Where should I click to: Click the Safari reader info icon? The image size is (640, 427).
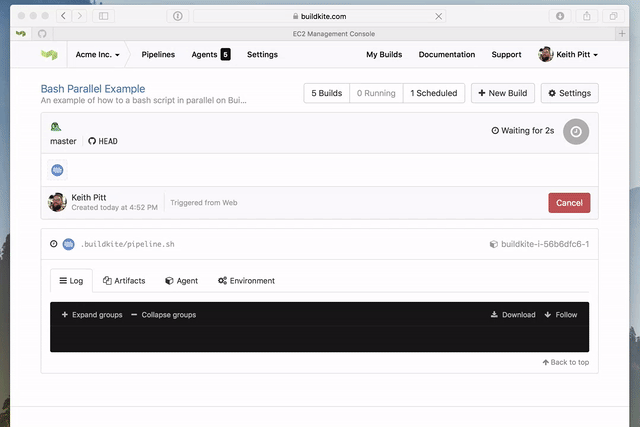click(x=178, y=16)
